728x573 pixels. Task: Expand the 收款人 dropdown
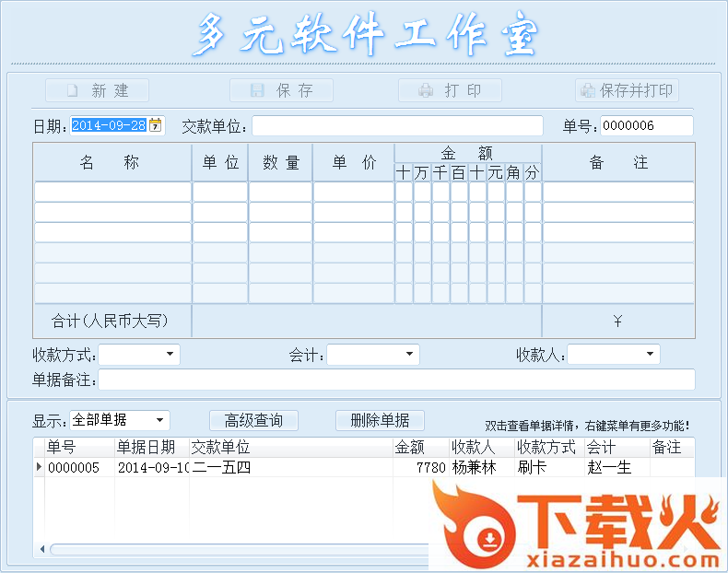tap(651, 355)
